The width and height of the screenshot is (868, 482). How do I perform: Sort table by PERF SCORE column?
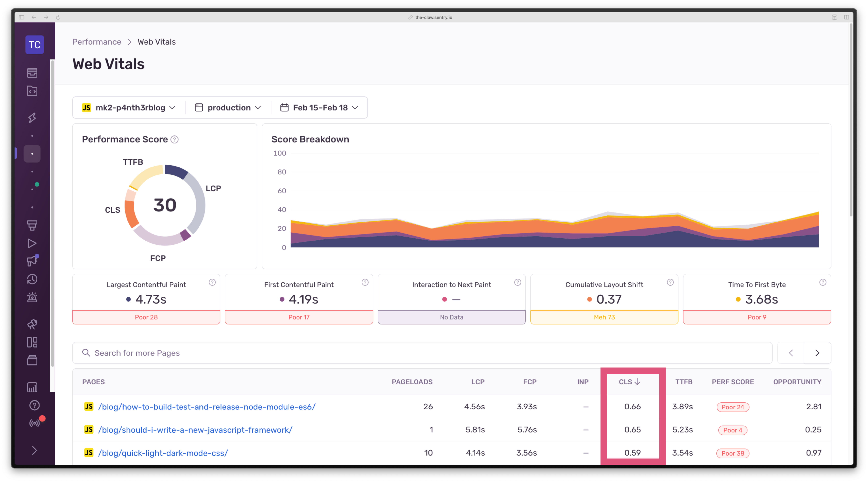(733, 382)
